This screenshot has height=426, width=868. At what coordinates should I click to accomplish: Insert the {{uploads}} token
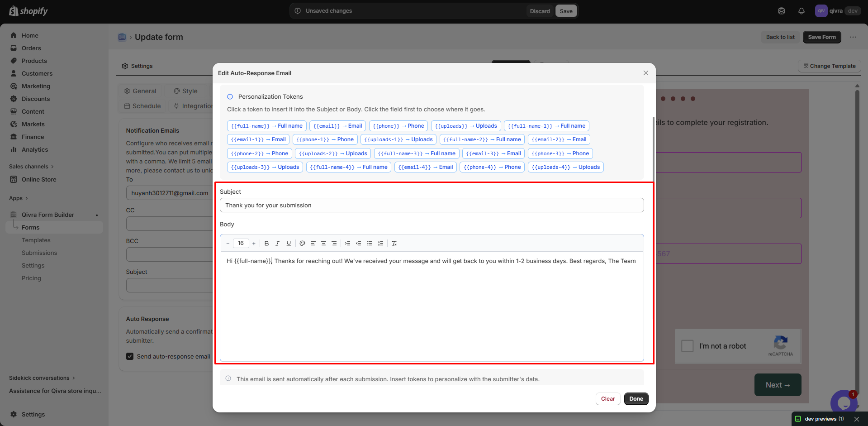(466, 126)
